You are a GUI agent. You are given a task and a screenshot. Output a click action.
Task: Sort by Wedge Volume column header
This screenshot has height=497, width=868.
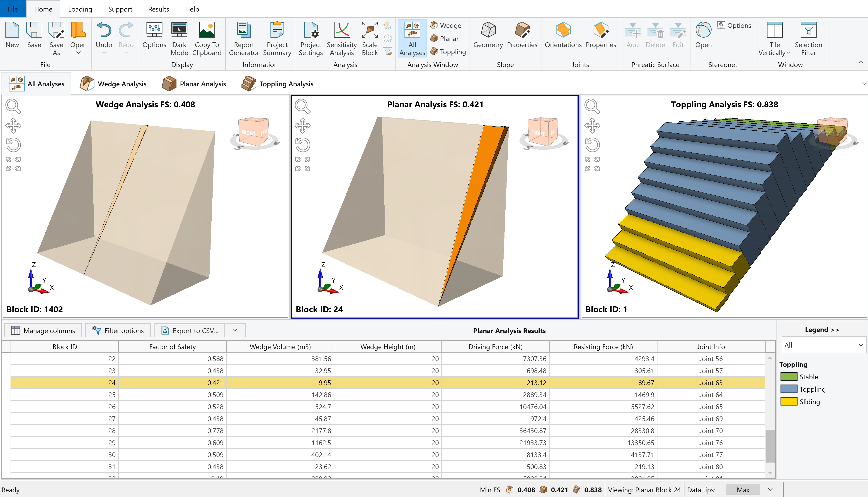280,346
